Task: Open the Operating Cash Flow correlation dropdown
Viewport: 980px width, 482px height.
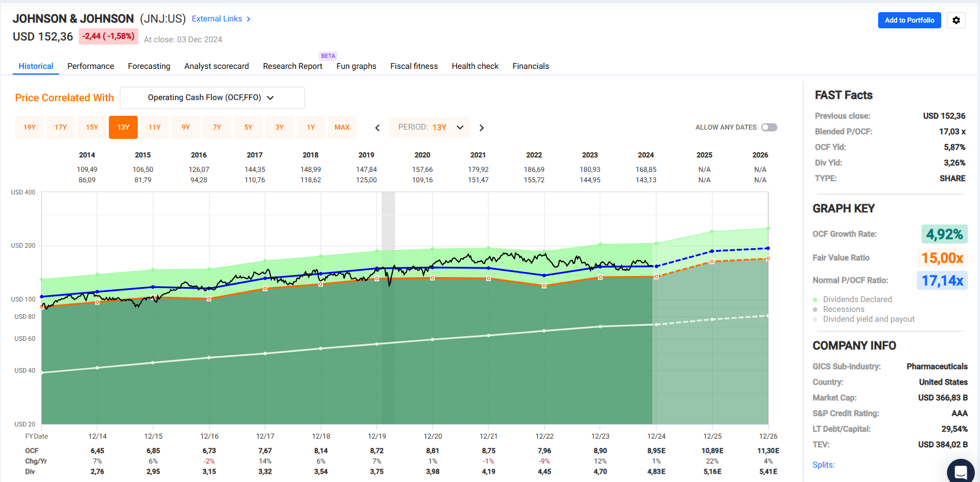Action: tap(212, 98)
